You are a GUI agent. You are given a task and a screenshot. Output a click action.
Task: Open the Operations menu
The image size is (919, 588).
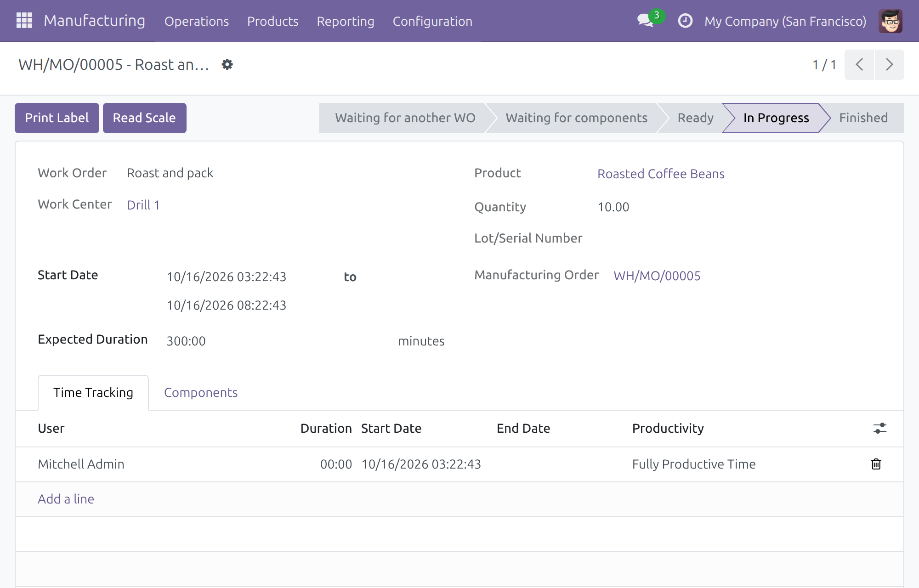197,21
